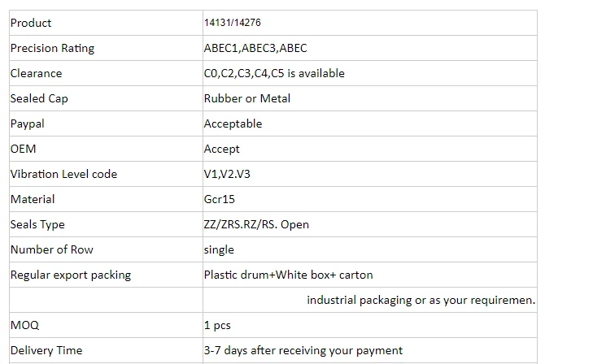Viewport: 593px width, 364px height.
Task: Select the Rubber or Metal value
Action: pyautogui.click(x=246, y=98)
